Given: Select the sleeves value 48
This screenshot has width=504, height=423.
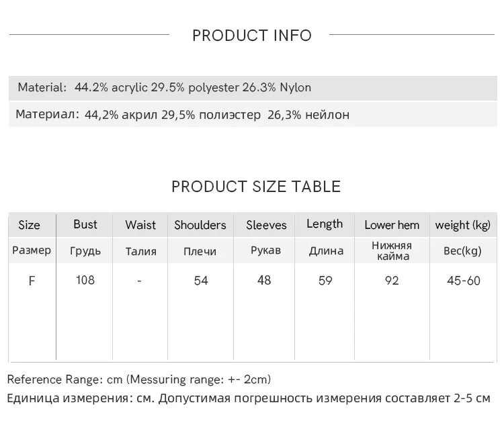Looking at the screenshot, I should 264,280.
